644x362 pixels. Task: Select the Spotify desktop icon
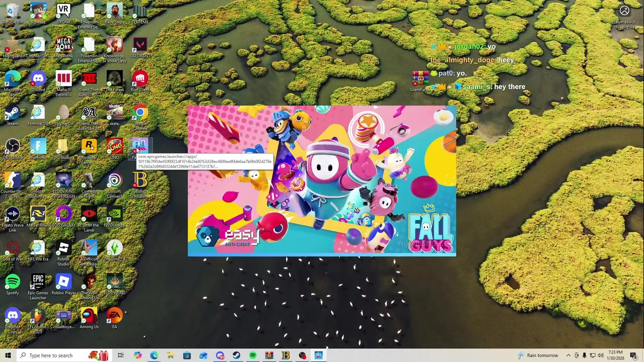[13, 284]
